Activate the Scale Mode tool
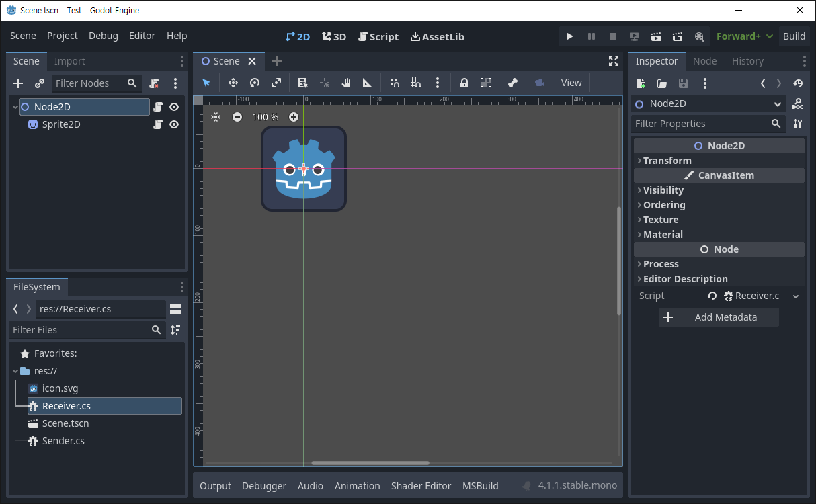 click(276, 83)
